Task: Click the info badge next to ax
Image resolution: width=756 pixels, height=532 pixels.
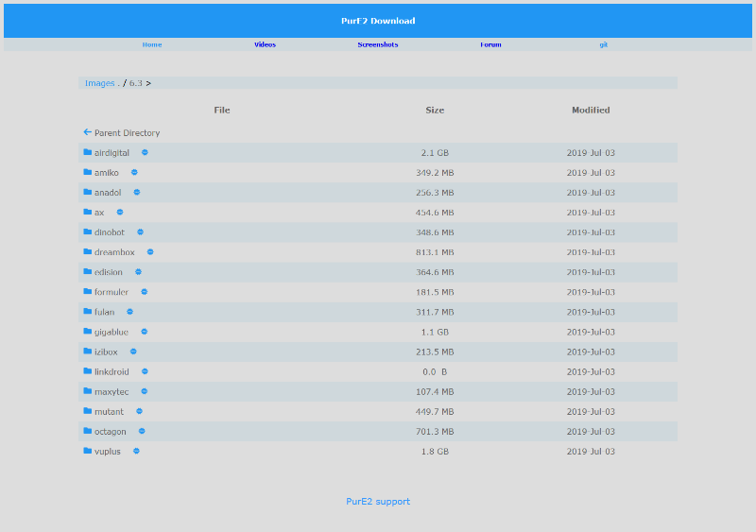Action: [x=120, y=212]
